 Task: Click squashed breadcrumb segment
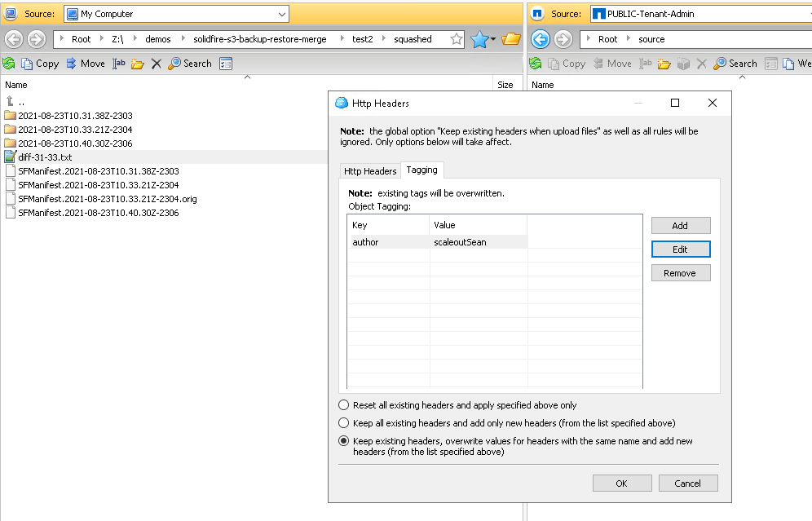point(413,39)
